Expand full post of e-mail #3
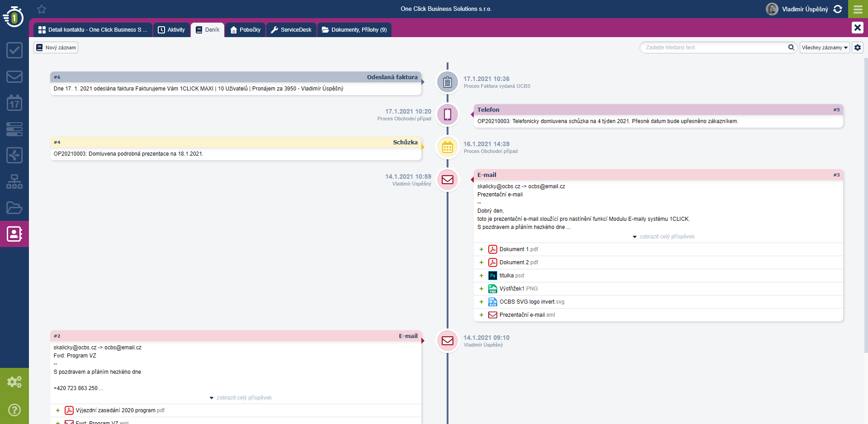The height and width of the screenshot is (424, 868). [x=664, y=237]
